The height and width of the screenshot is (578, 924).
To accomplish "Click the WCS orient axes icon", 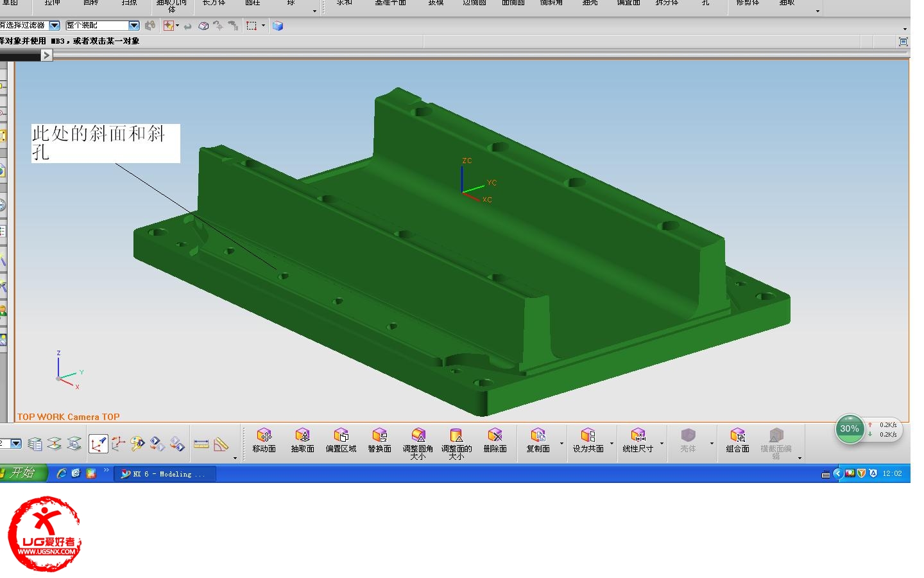I will [x=118, y=444].
